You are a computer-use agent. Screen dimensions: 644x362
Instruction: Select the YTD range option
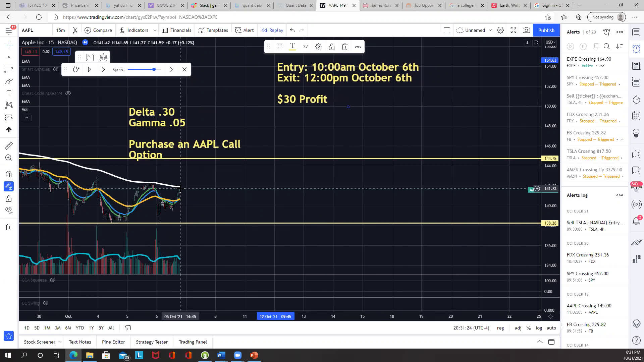pos(80,328)
